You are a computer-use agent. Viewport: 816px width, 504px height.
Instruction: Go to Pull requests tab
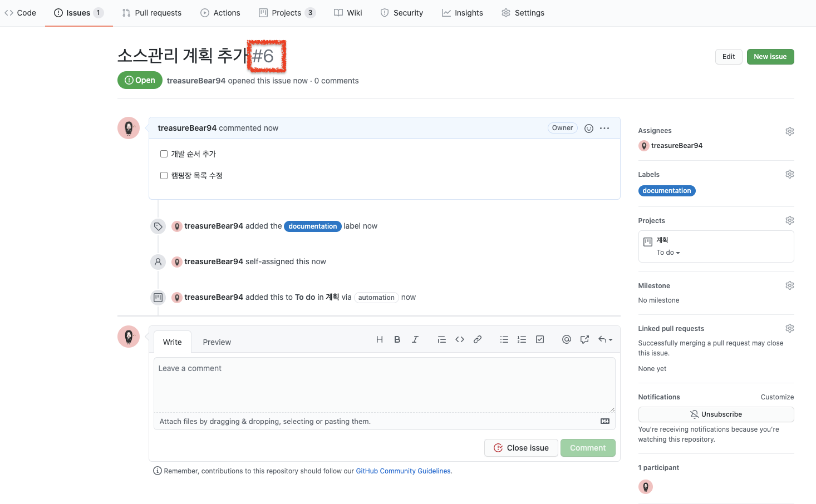click(152, 13)
